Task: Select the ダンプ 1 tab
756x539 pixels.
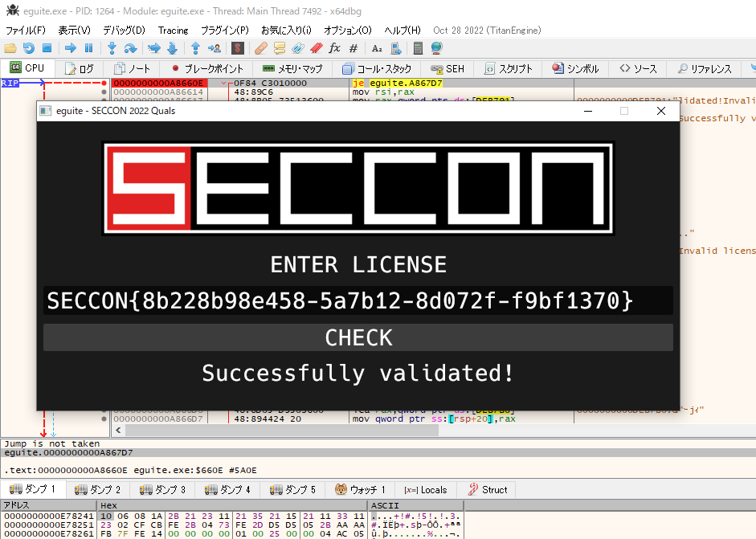Action: pos(33,489)
